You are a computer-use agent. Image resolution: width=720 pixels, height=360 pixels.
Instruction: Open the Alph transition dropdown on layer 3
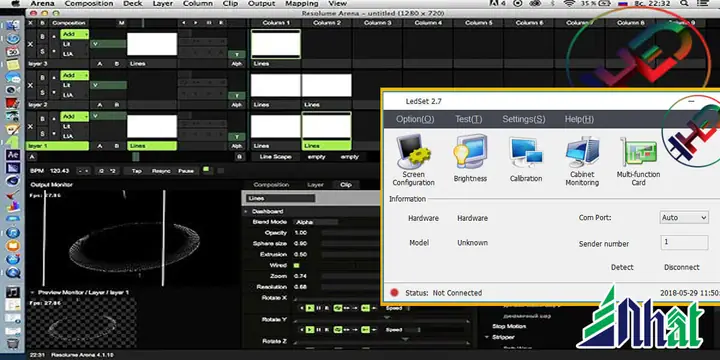tap(236, 64)
